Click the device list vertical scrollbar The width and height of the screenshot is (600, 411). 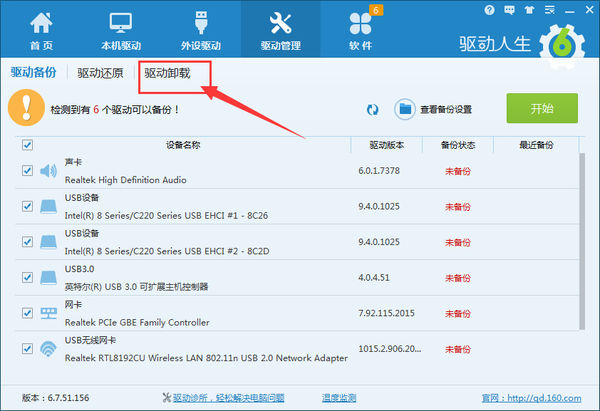pyautogui.click(x=582, y=241)
